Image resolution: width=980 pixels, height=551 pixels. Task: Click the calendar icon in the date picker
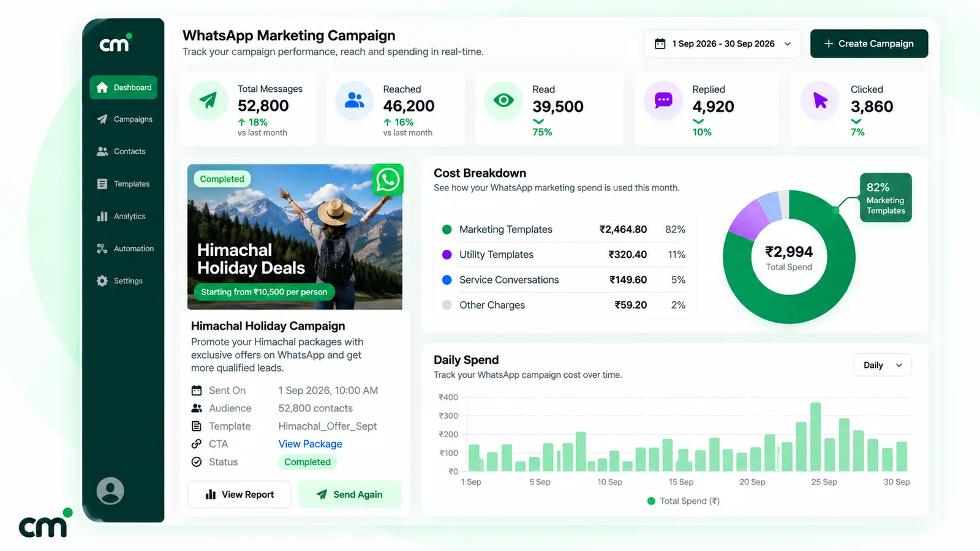coord(660,44)
